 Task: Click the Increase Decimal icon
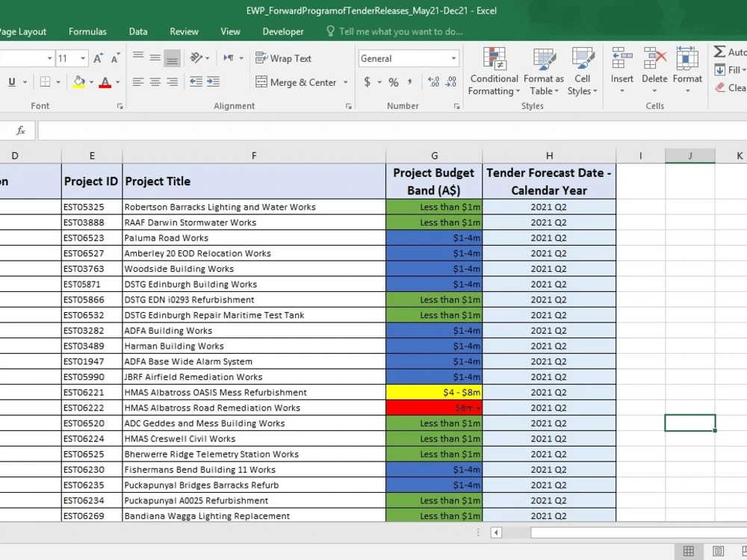point(433,82)
